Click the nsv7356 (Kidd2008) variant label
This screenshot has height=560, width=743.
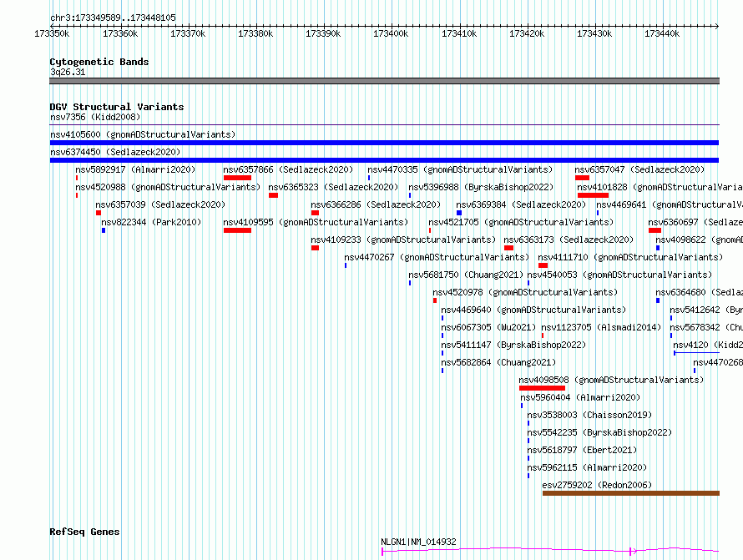(95, 117)
